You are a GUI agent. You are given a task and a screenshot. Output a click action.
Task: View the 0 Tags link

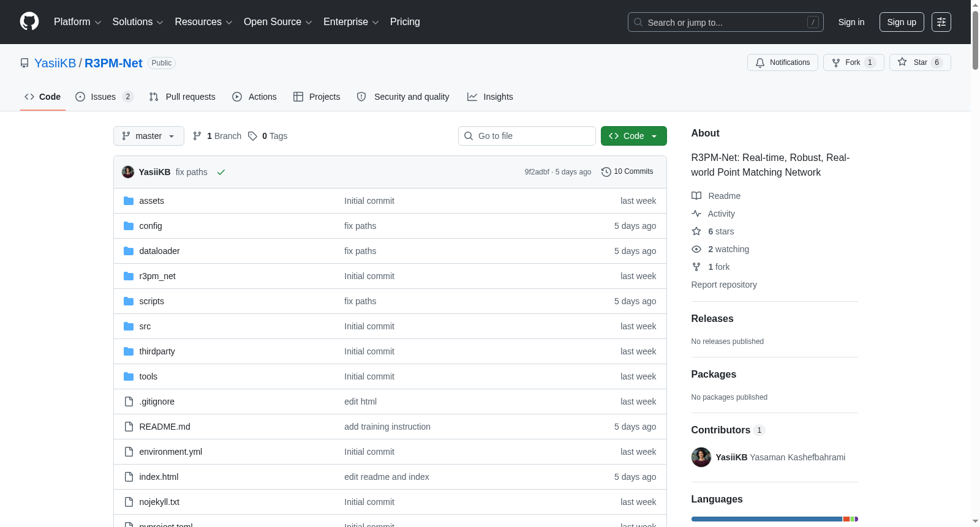pos(268,136)
